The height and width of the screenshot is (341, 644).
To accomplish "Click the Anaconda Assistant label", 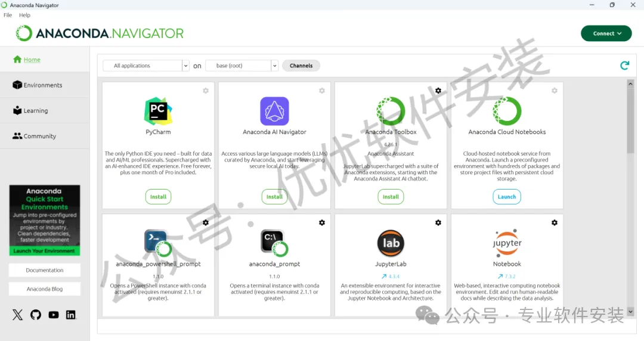I will 391,154.
